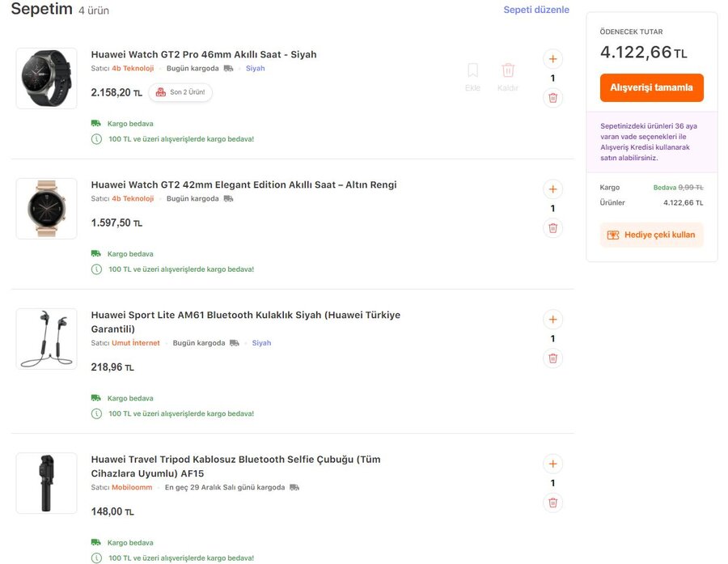This screenshot has width=728, height=564.
Task: Open seller Umut İnternet link
Action: (x=136, y=343)
